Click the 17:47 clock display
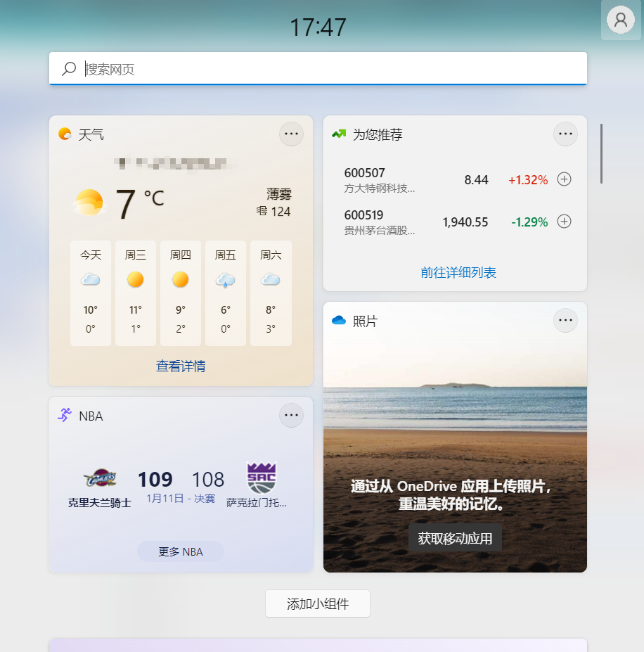 (318, 27)
